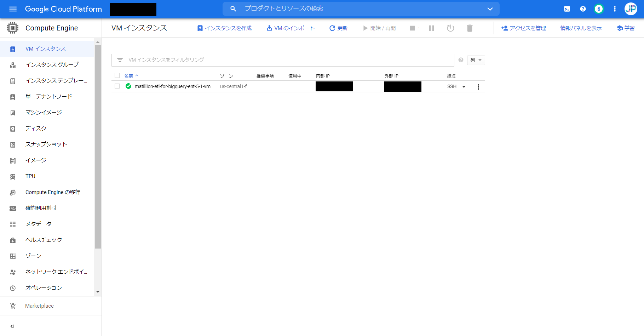
Task: Open the top bar more options menu
Action: click(x=615, y=9)
